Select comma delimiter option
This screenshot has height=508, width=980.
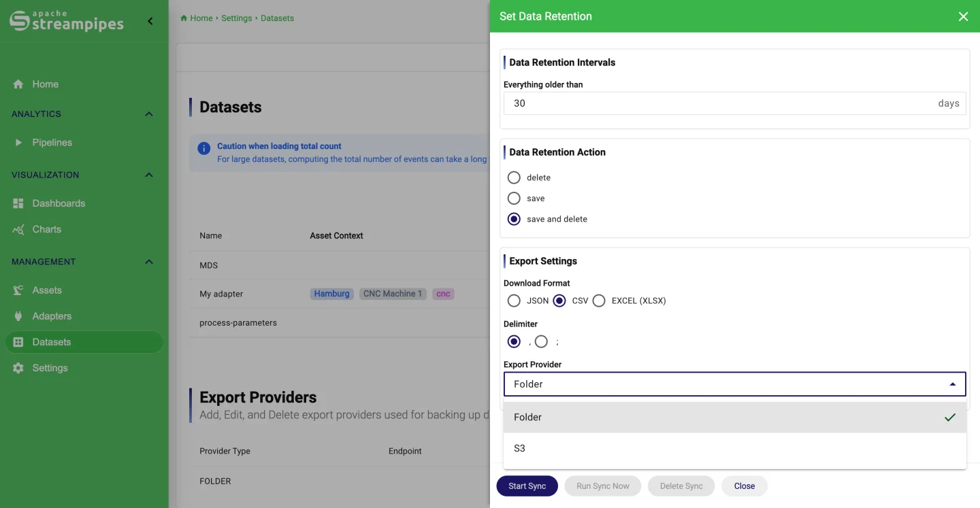coord(514,341)
